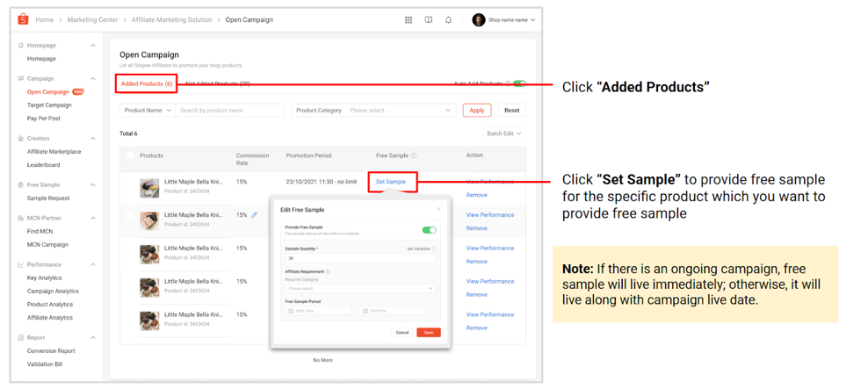Collapse the Free Sample sidebar section
The height and width of the screenshot is (389, 868).
[x=93, y=184]
